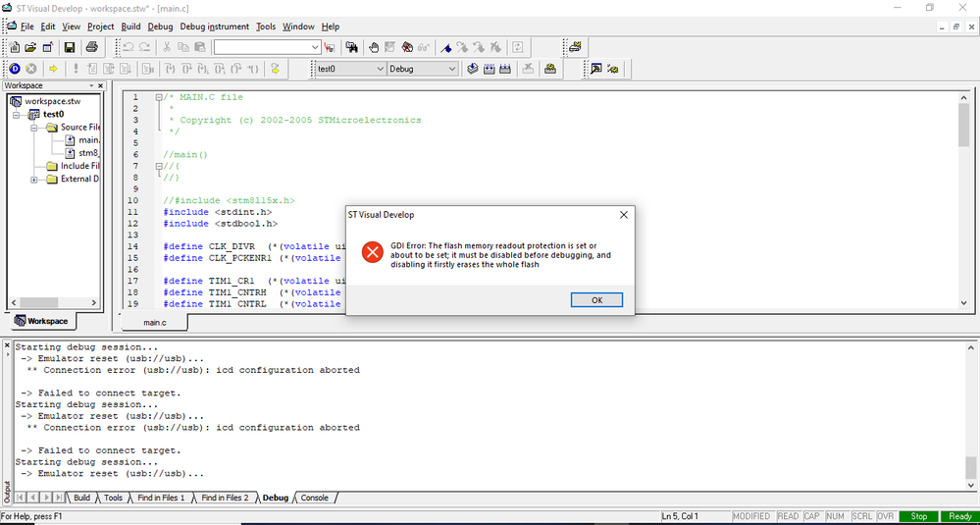The image size is (980, 525).
Task: Click the Stop indicator in status bar
Action: 918,516
